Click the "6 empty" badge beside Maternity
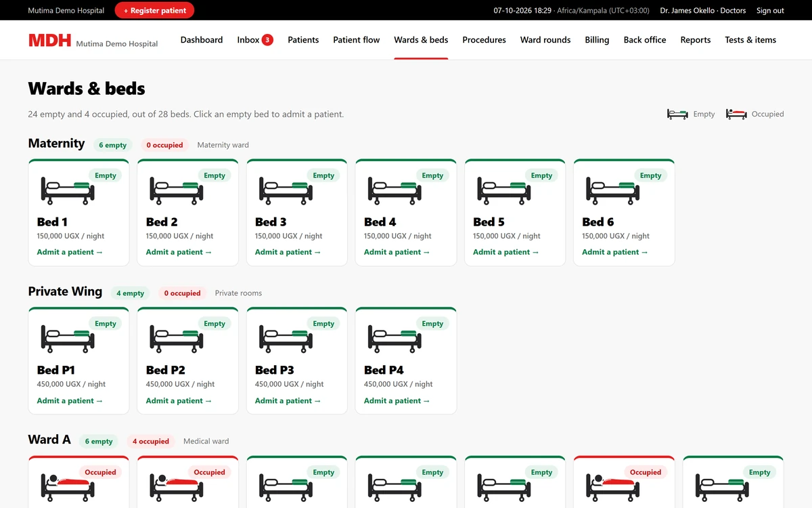The image size is (812, 508). tap(113, 145)
